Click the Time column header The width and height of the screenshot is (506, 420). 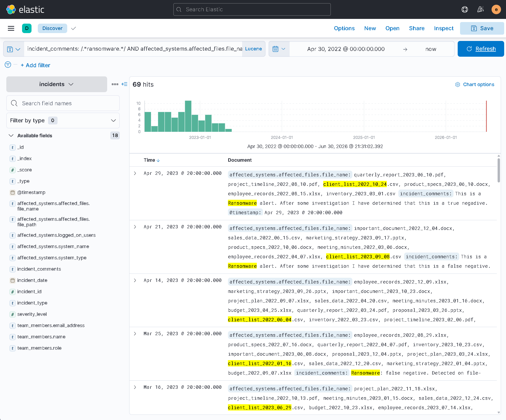click(149, 160)
